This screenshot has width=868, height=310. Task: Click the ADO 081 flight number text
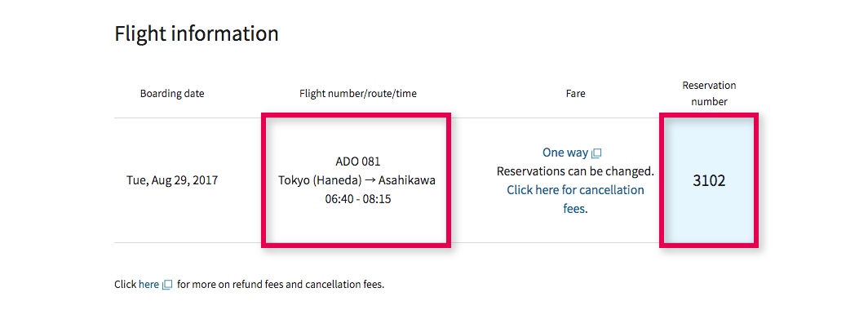(357, 162)
